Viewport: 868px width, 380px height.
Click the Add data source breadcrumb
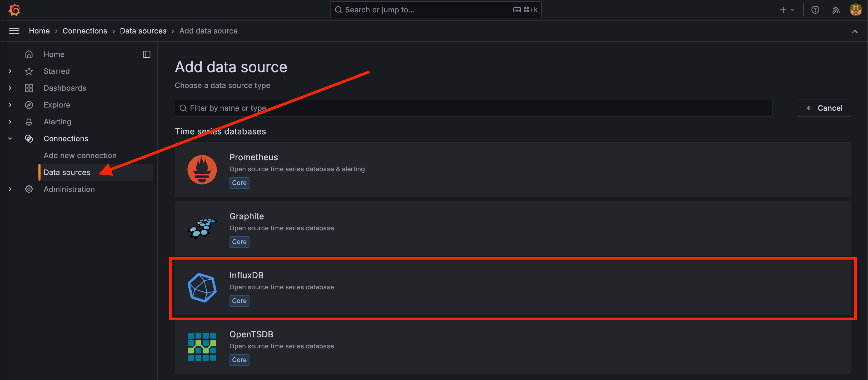pyautogui.click(x=208, y=31)
